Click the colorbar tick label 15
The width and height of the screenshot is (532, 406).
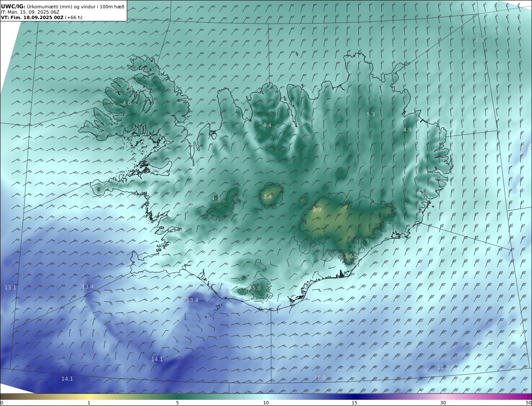point(355,403)
